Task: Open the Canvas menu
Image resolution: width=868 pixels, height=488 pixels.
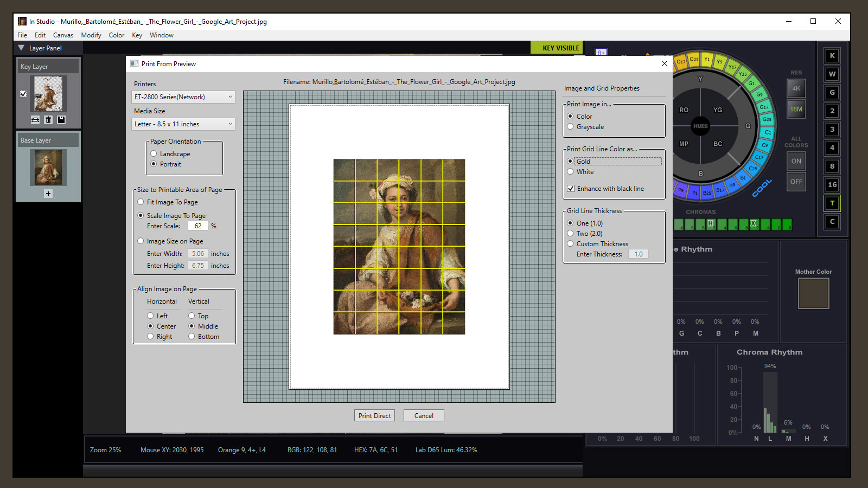Action: (63, 35)
